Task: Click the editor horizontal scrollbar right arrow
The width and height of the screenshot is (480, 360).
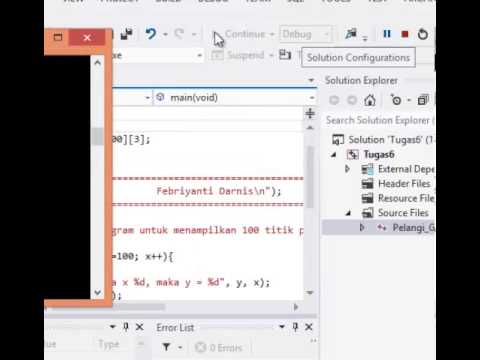Action: pos(296,307)
